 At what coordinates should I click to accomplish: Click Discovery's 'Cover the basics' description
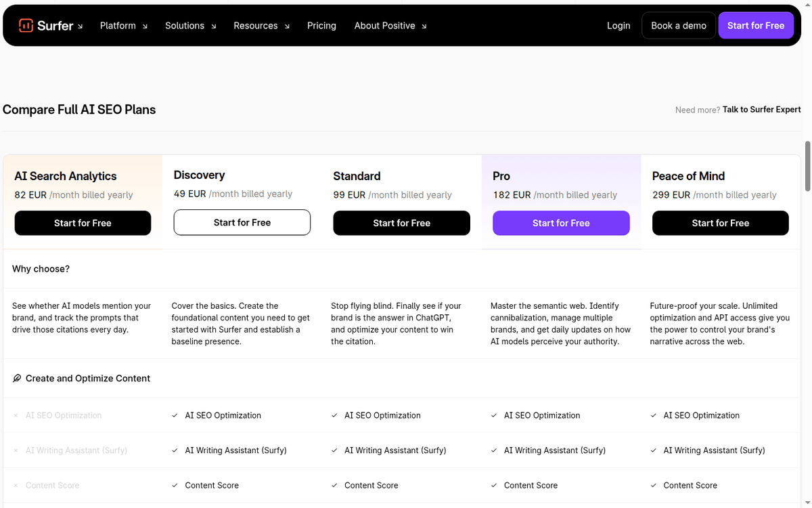pyautogui.click(x=240, y=324)
